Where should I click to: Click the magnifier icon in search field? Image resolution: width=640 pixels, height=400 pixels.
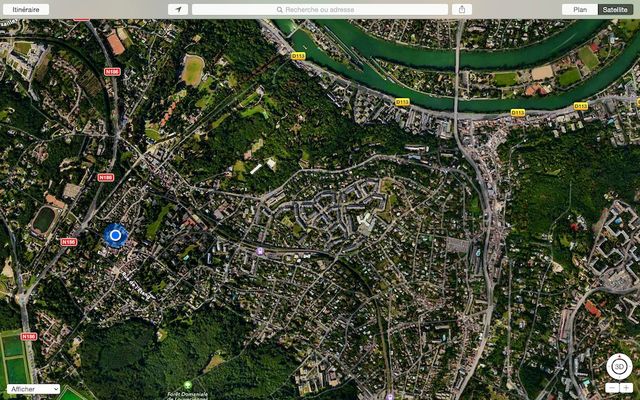(x=279, y=9)
